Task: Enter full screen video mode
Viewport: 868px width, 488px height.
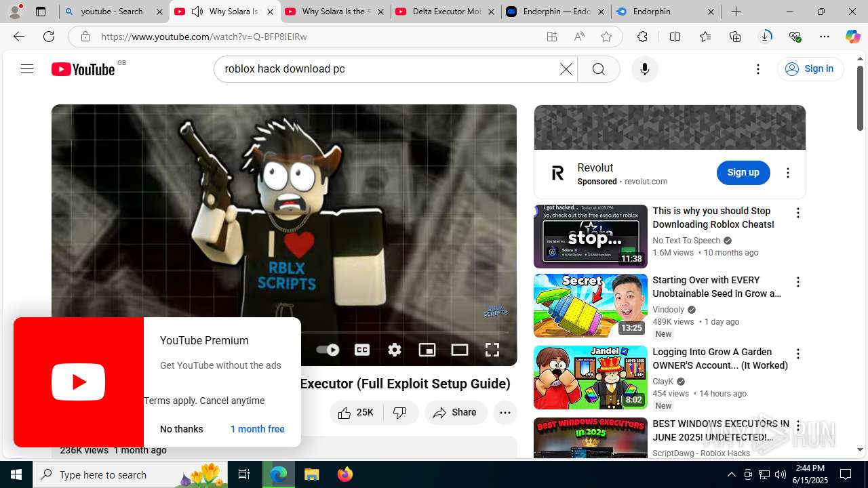Action: [492, 350]
